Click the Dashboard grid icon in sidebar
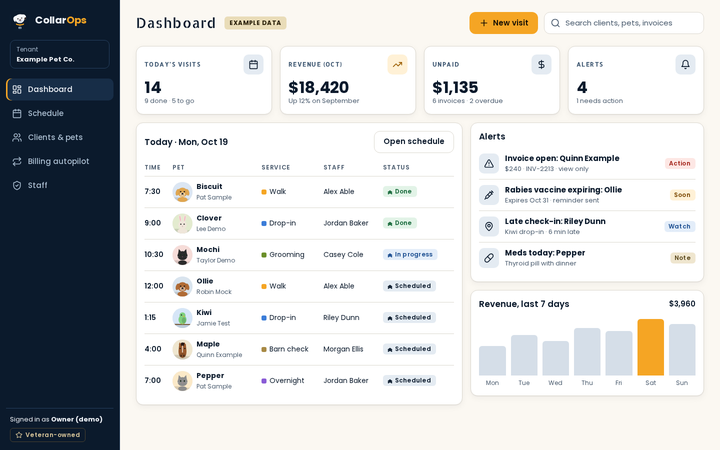Image resolution: width=720 pixels, height=450 pixels. point(17,89)
